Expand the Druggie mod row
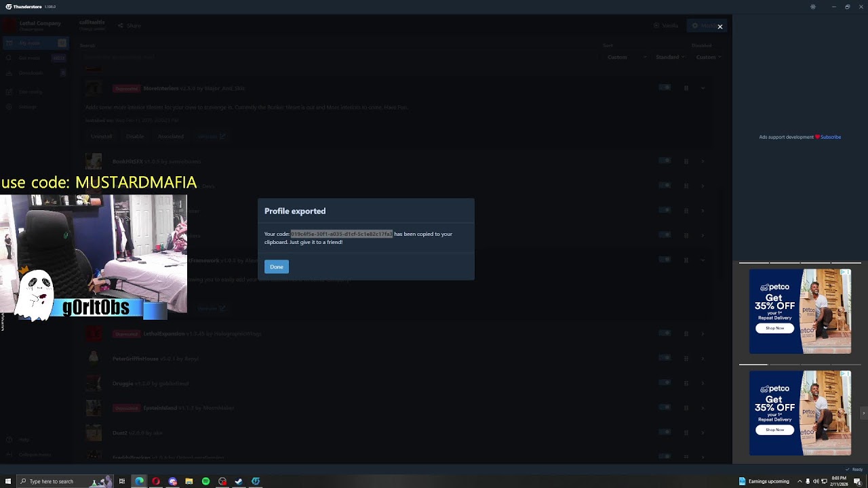The width and height of the screenshot is (868, 488). pyautogui.click(x=703, y=383)
